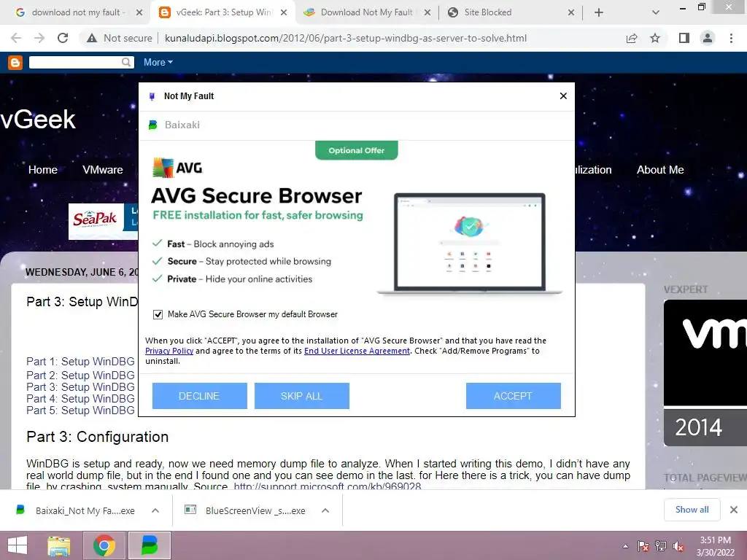Switch to the 'Download Not My Fault' tab

[x=366, y=12]
